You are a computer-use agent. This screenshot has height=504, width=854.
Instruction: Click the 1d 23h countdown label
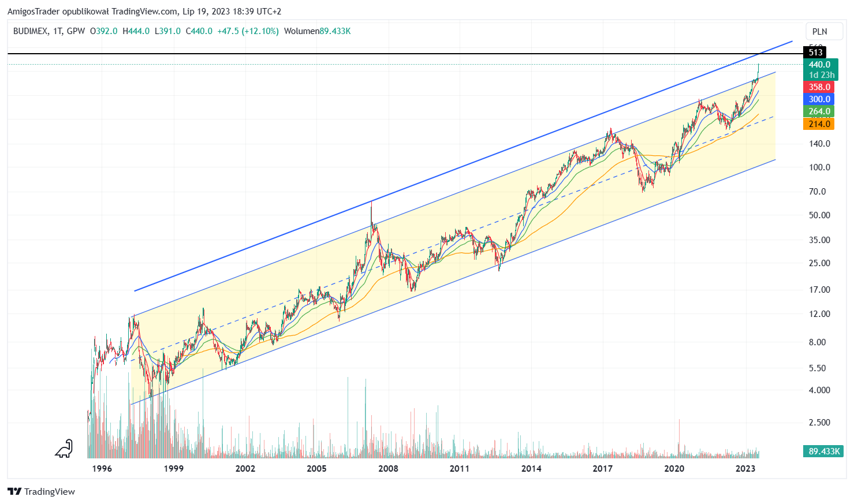(821, 75)
